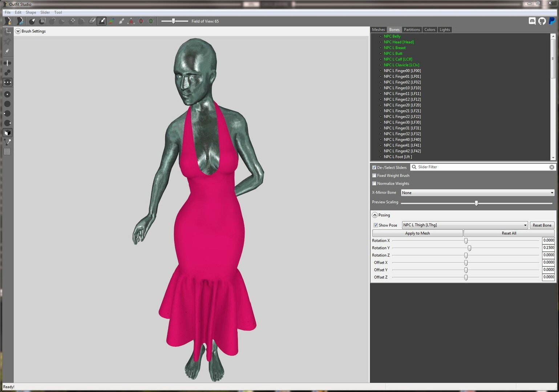Choose the select arrow tool

tap(32, 21)
